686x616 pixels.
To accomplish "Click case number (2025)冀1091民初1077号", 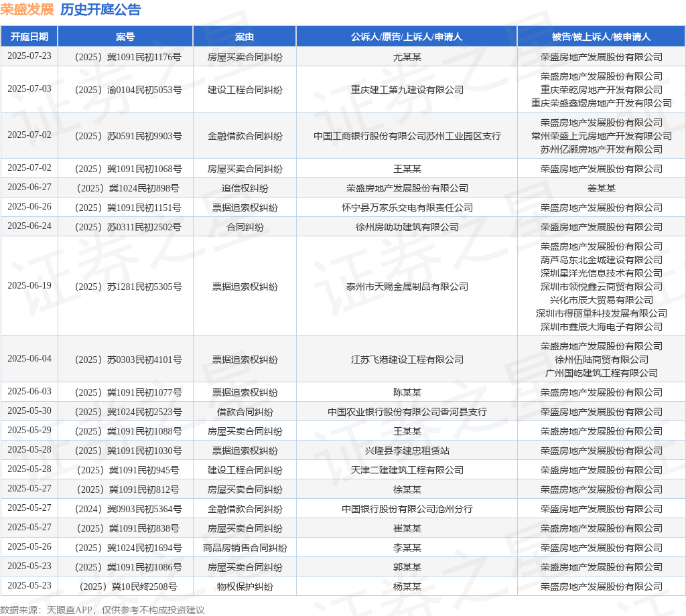I will click(128, 392).
